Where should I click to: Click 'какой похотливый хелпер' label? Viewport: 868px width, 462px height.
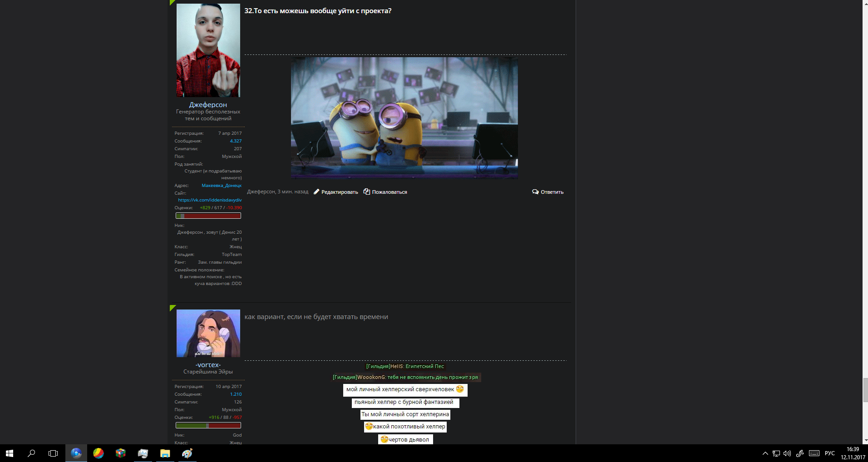click(x=405, y=427)
